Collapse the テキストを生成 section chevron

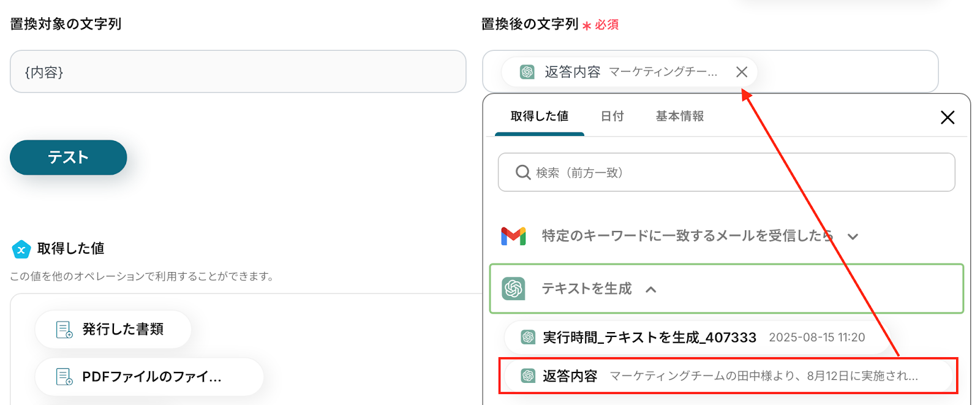tap(651, 289)
